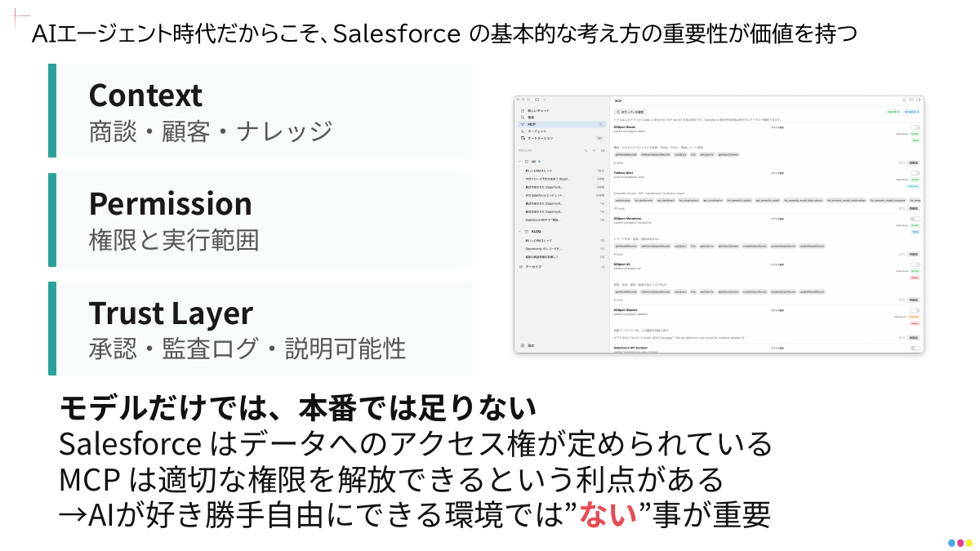Click the new folder icon in the projects header
Image resolution: width=980 pixels, height=551 pixels.
pyautogui.click(x=603, y=150)
